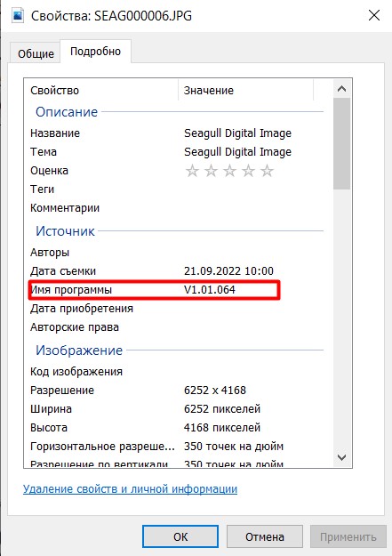The height and width of the screenshot is (556, 392).
Task: Click scrollbar up arrow in property list
Action: [341, 89]
